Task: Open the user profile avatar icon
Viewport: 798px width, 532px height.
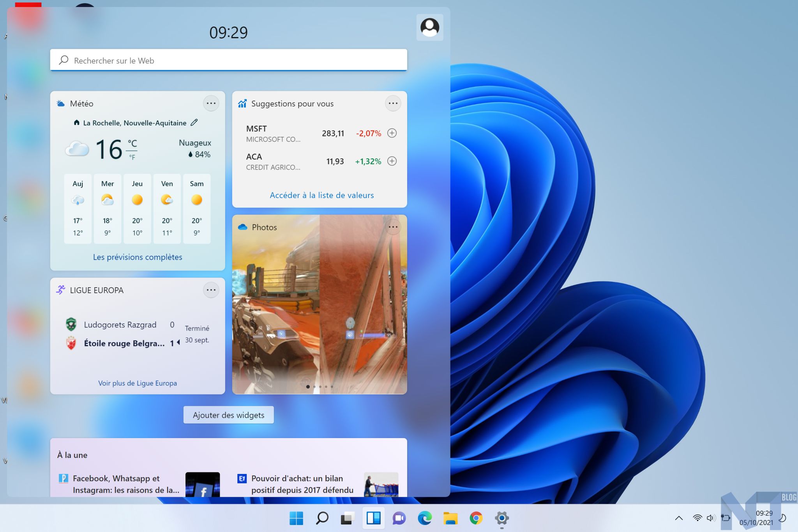Action: pyautogui.click(x=430, y=27)
